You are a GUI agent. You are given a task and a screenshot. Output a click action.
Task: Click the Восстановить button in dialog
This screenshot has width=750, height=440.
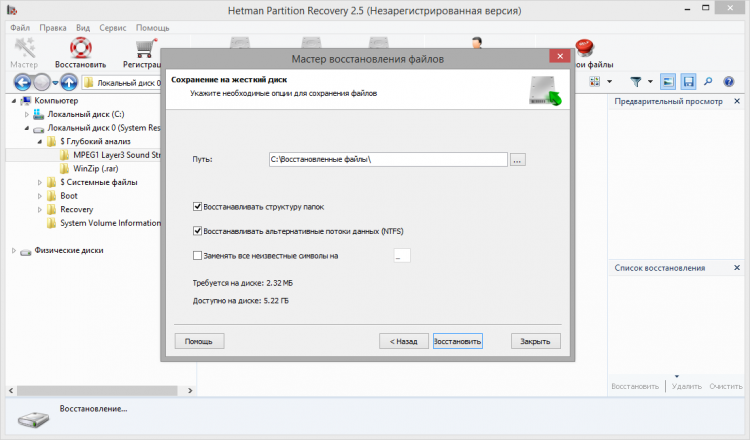click(x=458, y=341)
